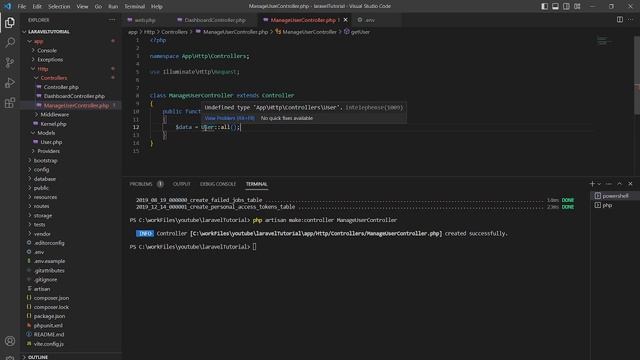640x360 pixels.
Task: Split the editor to the right
Action: point(620,20)
